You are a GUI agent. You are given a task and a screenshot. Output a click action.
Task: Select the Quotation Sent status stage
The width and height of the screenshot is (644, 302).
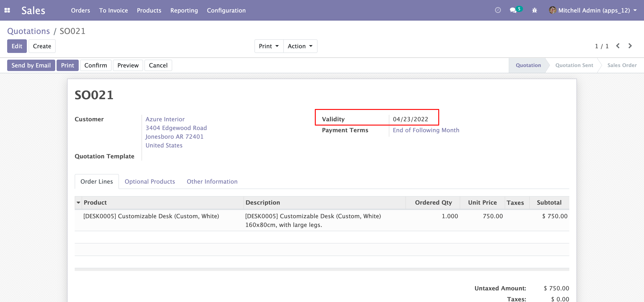(574, 65)
